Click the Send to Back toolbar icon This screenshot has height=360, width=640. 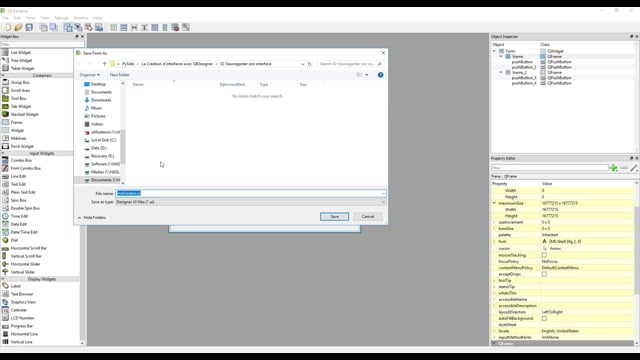(43, 27)
